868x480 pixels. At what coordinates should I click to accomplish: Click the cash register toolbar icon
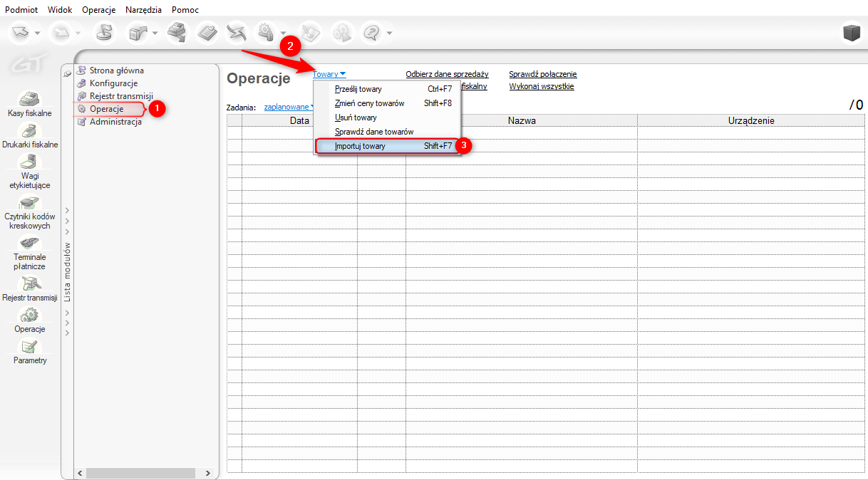click(177, 32)
